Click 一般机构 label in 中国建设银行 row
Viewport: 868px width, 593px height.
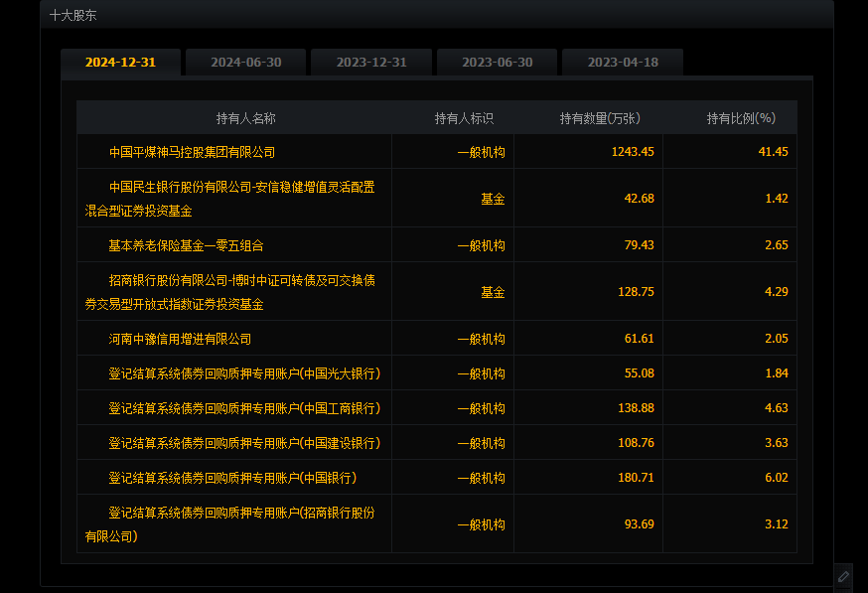481,443
